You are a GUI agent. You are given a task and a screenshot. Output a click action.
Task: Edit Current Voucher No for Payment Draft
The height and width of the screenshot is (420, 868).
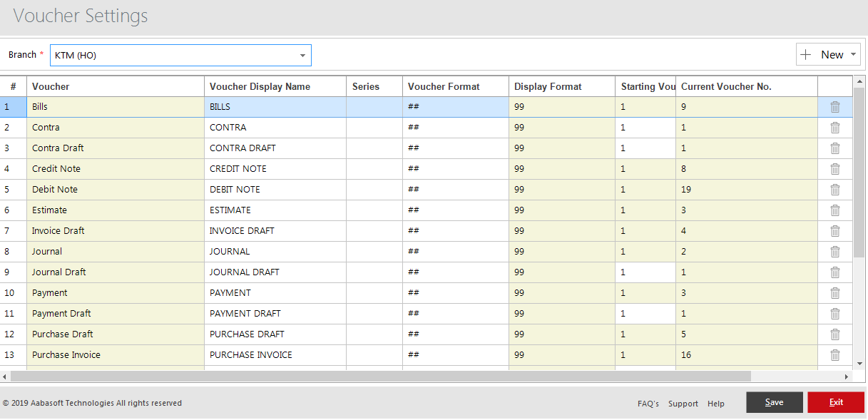(745, 313)
